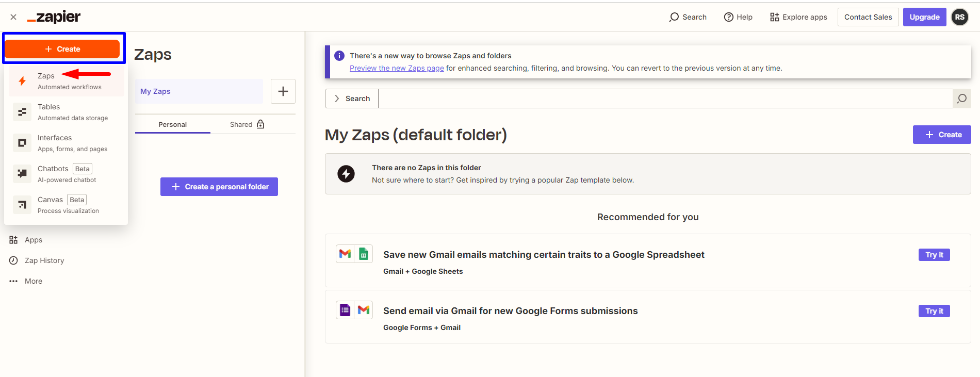Click the three-dots More icon
Viewport: 980px width, 377px height.
(13, 281)
